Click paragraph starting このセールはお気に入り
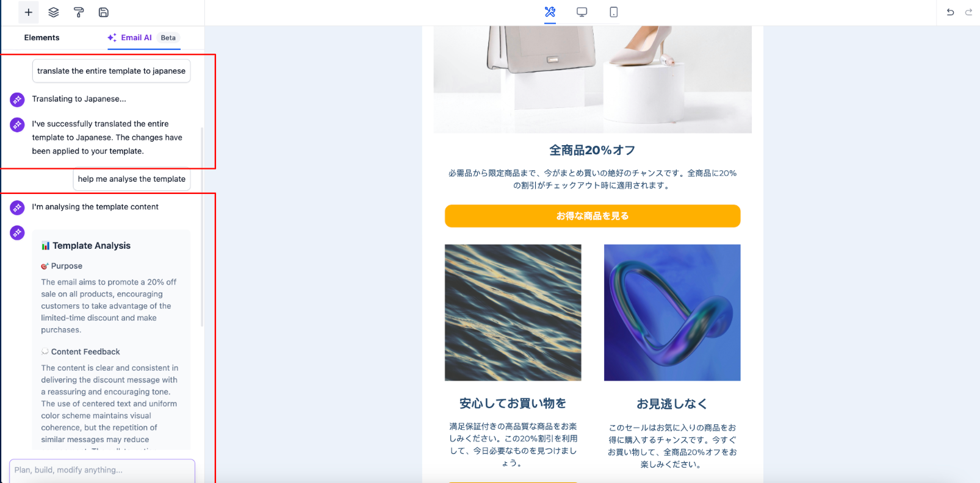Viewport: 980px width, 483px height. point(672,446)
